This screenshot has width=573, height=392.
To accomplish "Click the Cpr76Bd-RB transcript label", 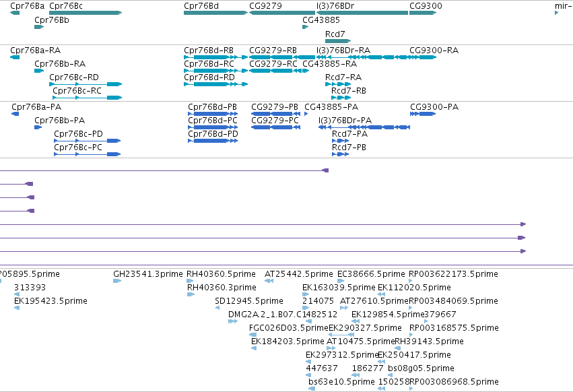I will [209, 50].
